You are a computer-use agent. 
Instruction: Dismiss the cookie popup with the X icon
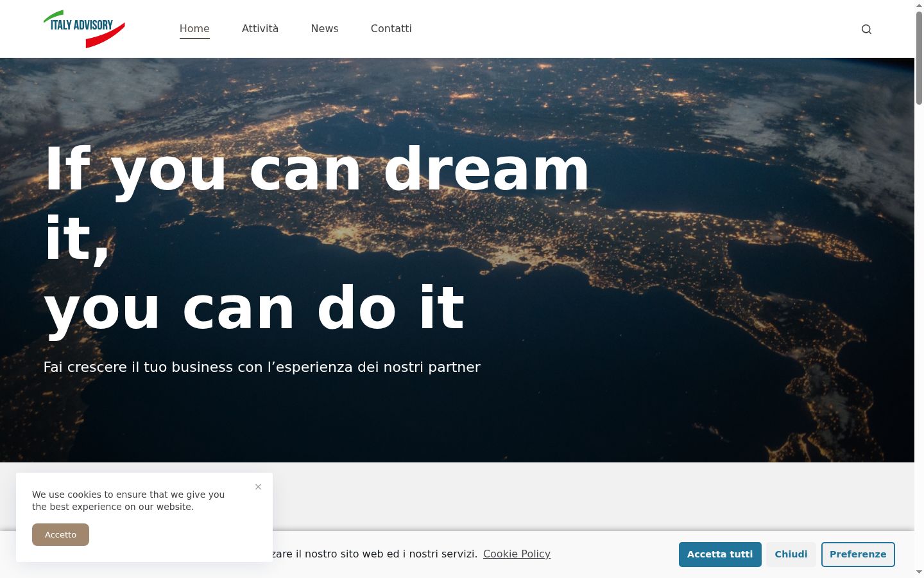click(258, 487)
